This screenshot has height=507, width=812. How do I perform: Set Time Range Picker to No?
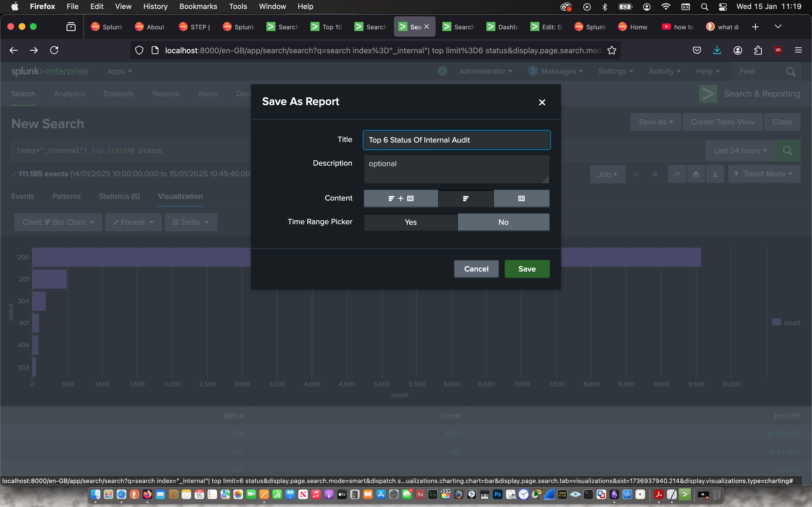(503, 222)
